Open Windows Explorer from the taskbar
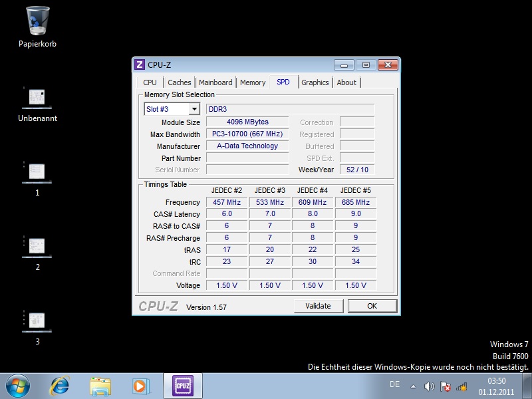Image resolution: width=532 pixels, height=399 pixels. coord(100,386)
